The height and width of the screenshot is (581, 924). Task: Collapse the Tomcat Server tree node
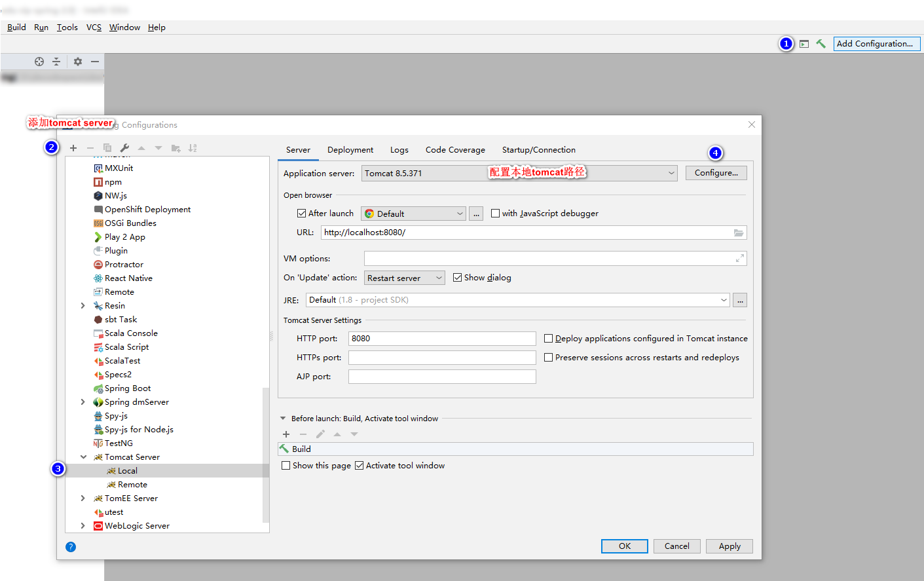83,457
